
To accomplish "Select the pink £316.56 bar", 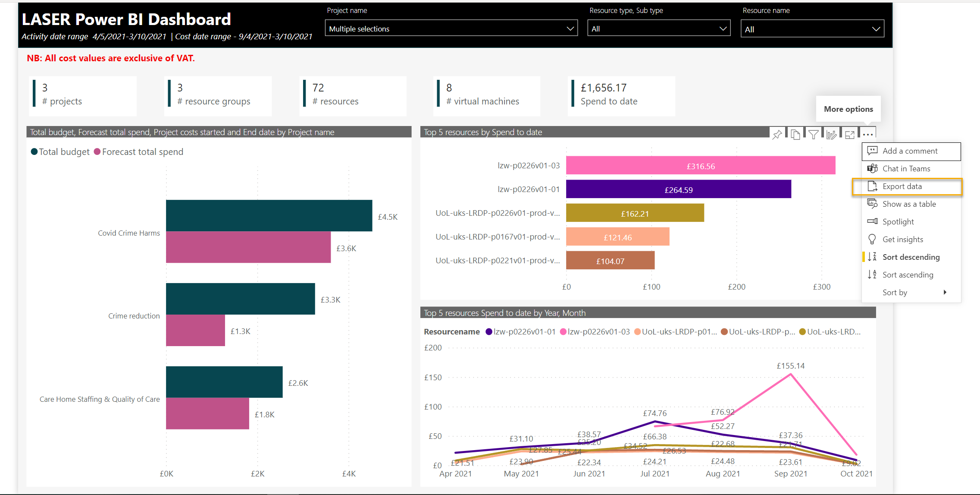I will pos(701,166).
